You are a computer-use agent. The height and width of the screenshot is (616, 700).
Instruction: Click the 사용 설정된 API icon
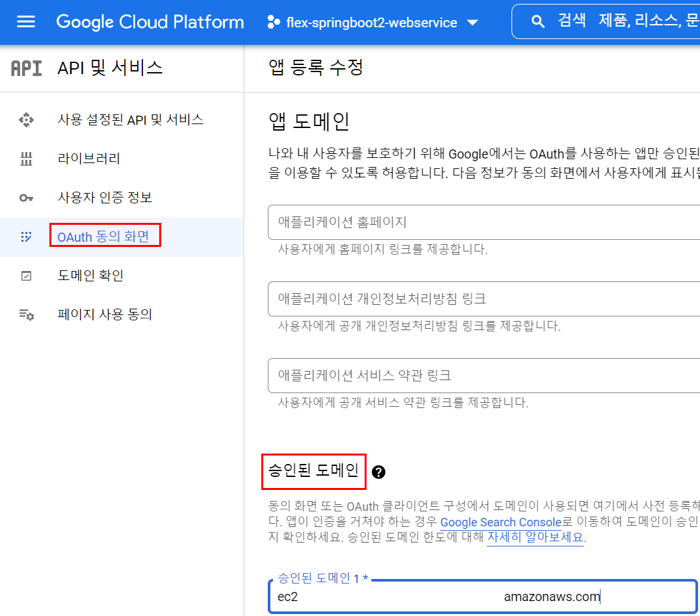coord(27,120)
